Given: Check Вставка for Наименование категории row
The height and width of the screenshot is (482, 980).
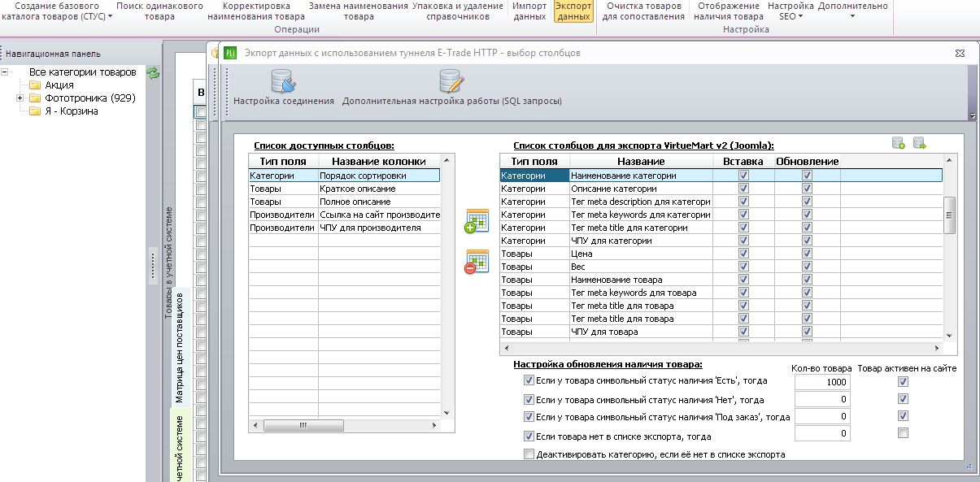Looking at the screenshot, I should click(x=742, y=176).
